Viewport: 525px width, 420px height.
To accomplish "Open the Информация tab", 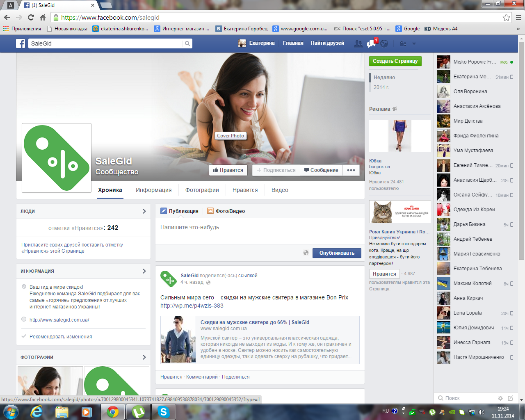I will click(x=154, y=190).
